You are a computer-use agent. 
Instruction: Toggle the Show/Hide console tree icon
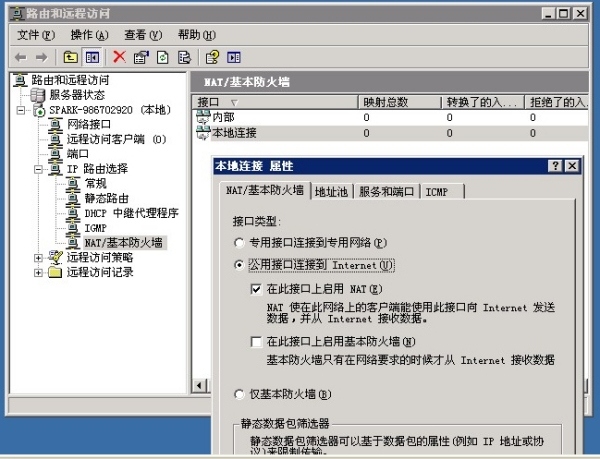click(x=92, y=57)
